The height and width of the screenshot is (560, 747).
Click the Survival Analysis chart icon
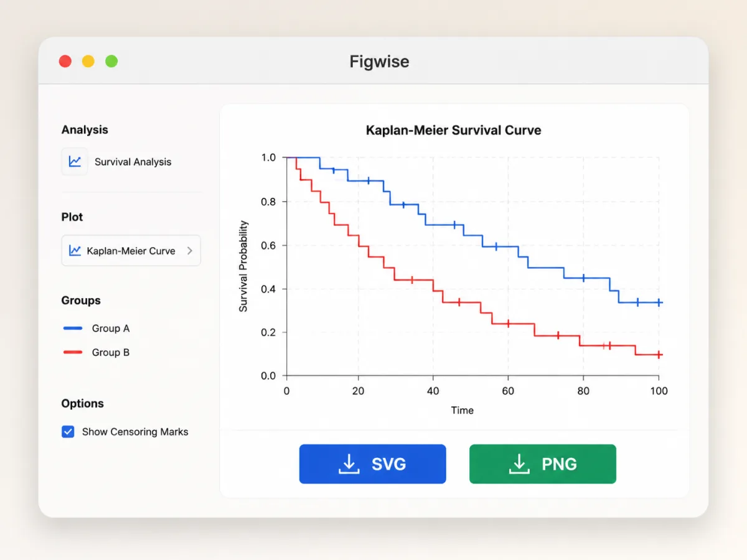point(75,162)
